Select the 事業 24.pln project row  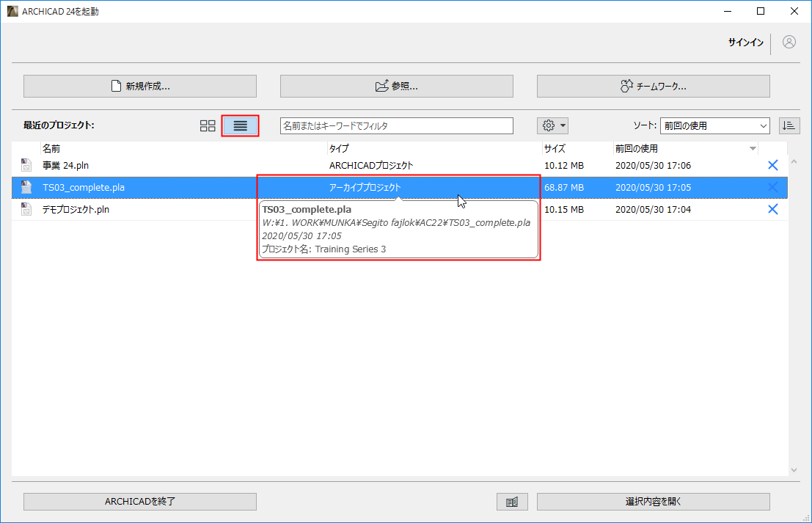click(x=399, y=166)
